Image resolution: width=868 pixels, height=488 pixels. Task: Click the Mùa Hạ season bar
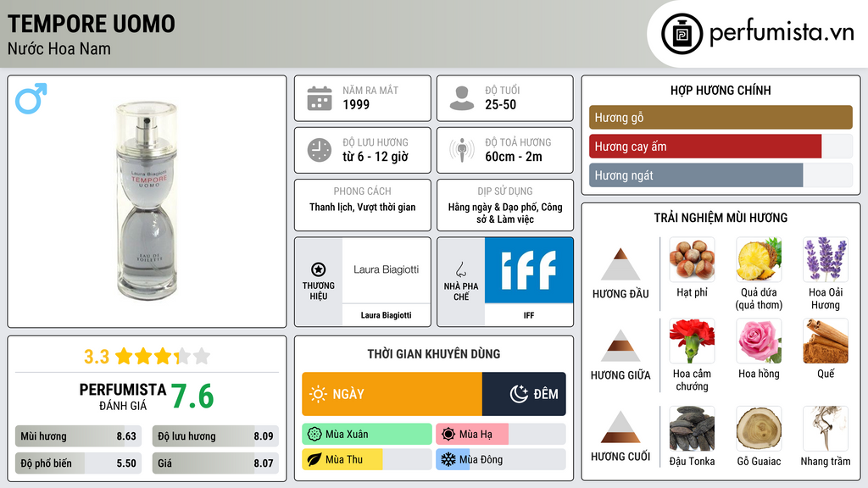pyautogui.click(x=501, y=435)
